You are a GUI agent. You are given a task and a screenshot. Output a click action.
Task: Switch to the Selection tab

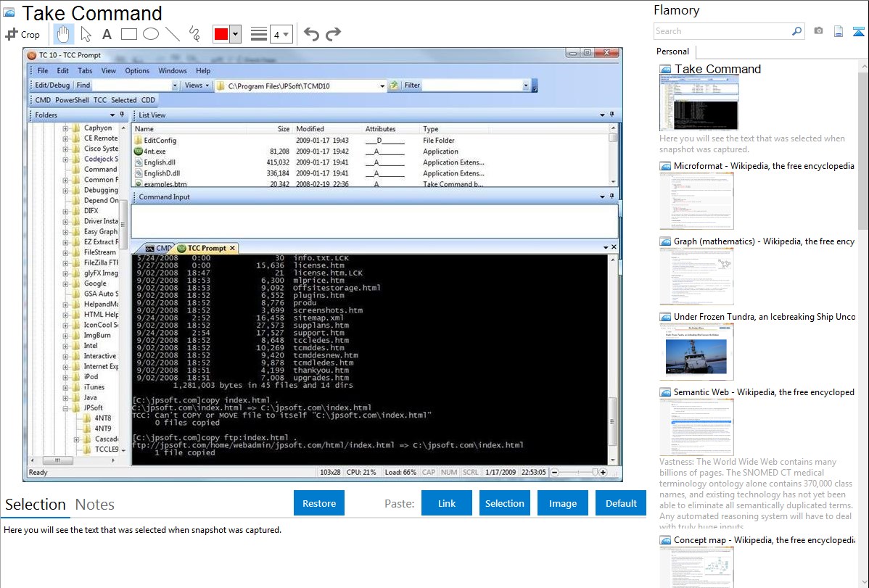(x=36, y=505)
